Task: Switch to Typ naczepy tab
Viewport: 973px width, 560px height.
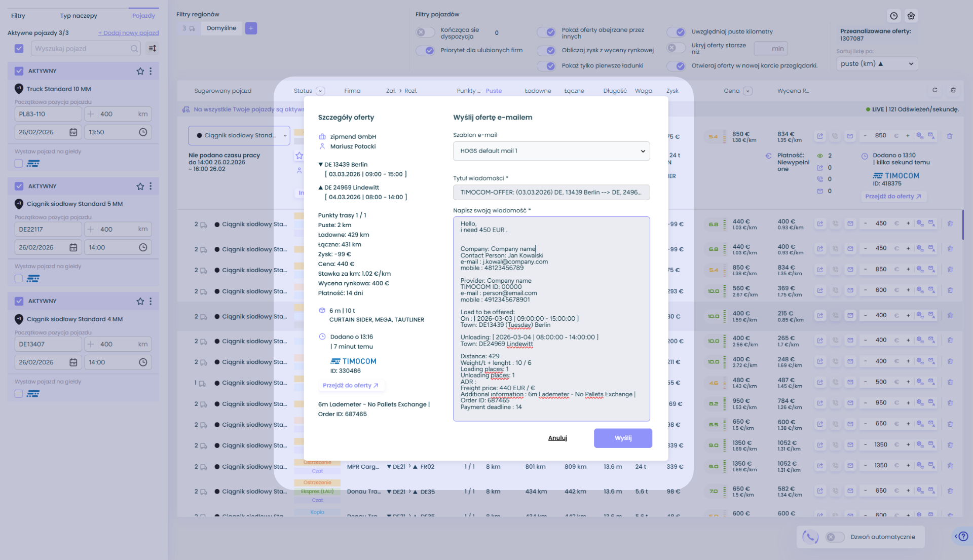Action: pos(79,16)
